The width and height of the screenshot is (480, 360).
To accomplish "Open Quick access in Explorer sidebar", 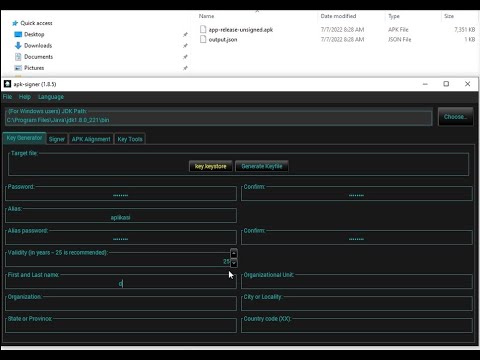I will pyautogui.click(x=36, y=23).
